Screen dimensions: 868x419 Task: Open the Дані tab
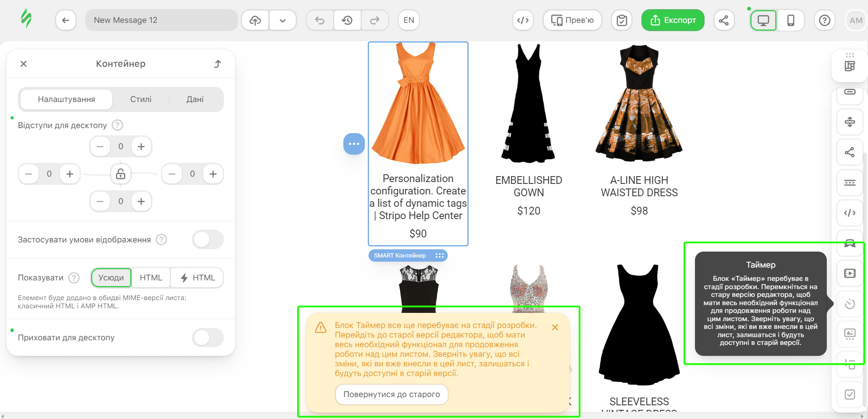(x=195, y=99)
